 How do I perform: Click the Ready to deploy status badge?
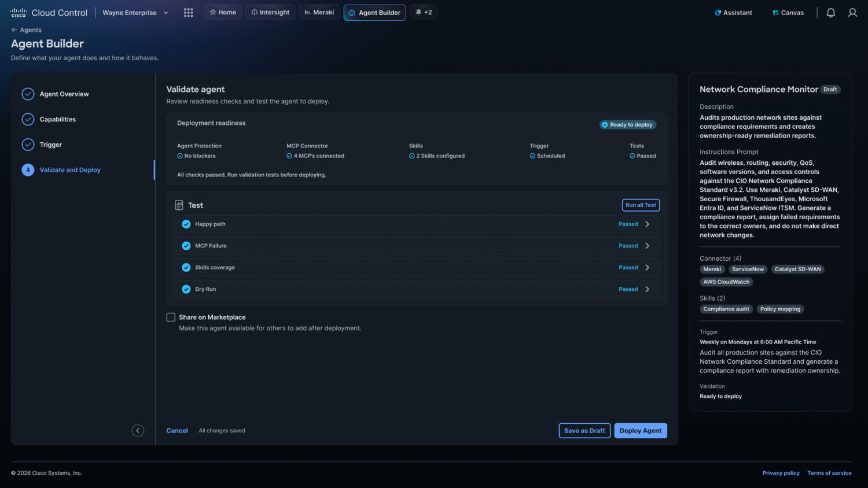(628, 125)
